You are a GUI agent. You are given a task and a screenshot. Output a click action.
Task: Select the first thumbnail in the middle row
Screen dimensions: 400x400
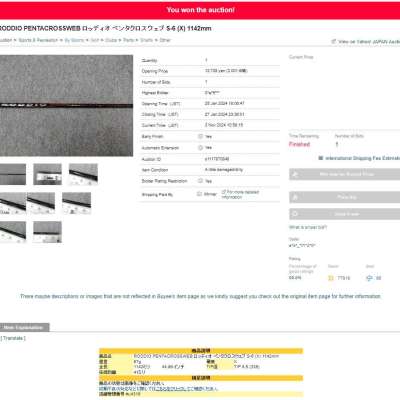click(x=13, y=203)
